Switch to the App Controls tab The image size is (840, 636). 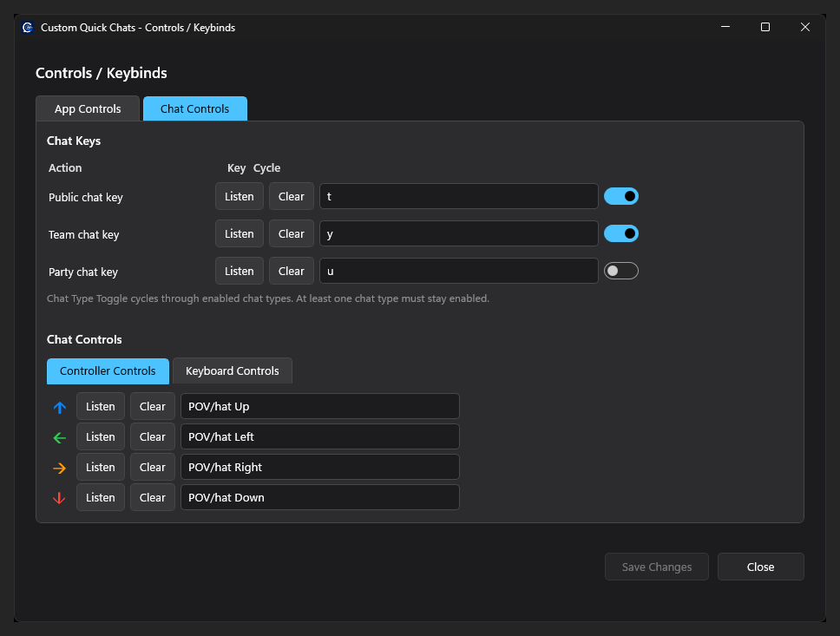coord(88,108)
